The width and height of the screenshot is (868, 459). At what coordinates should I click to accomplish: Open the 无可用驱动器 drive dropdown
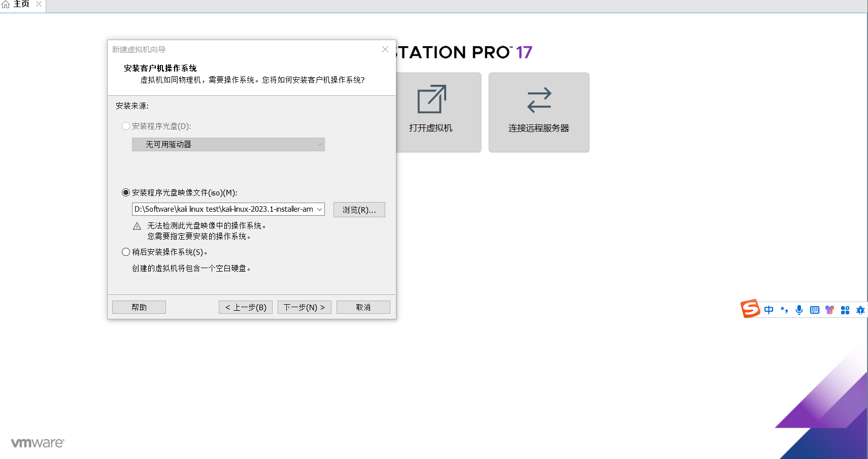coord(228,144)
